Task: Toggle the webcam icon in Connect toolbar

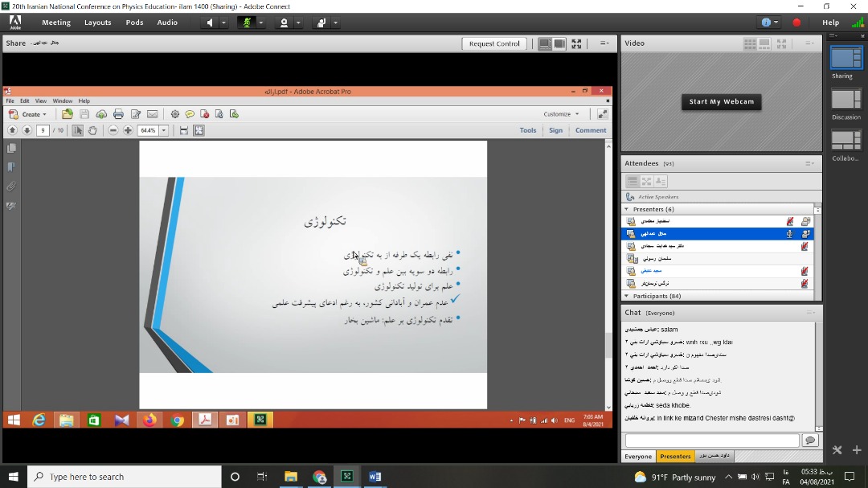Action: click(282, 23)
